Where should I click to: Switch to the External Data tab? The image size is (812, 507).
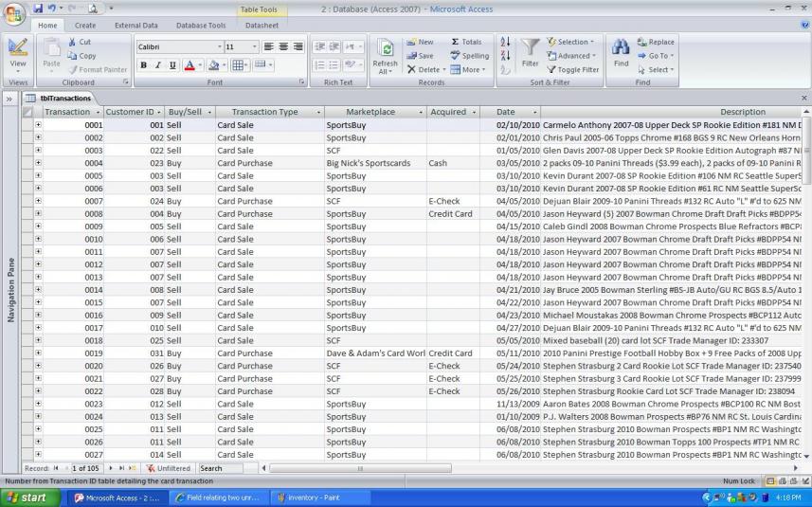[x=135, y=26]
